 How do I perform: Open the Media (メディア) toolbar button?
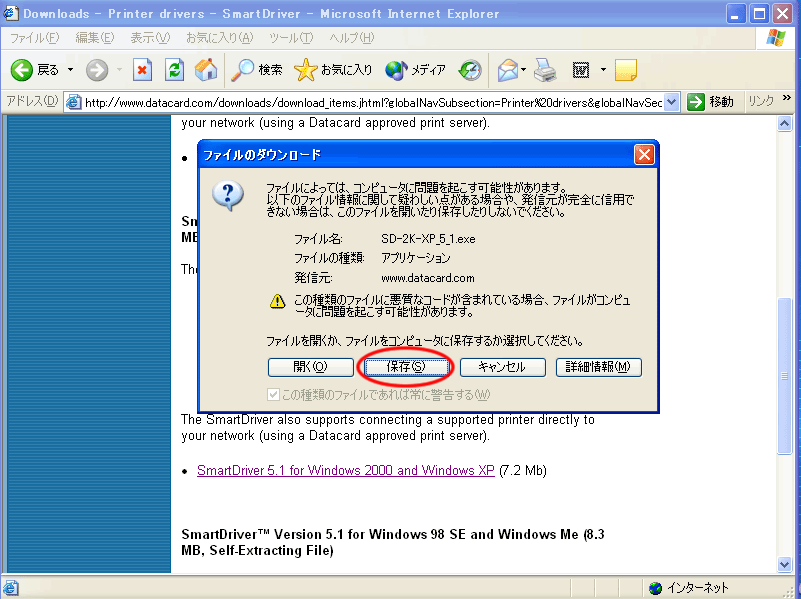(x=415, y=70)
